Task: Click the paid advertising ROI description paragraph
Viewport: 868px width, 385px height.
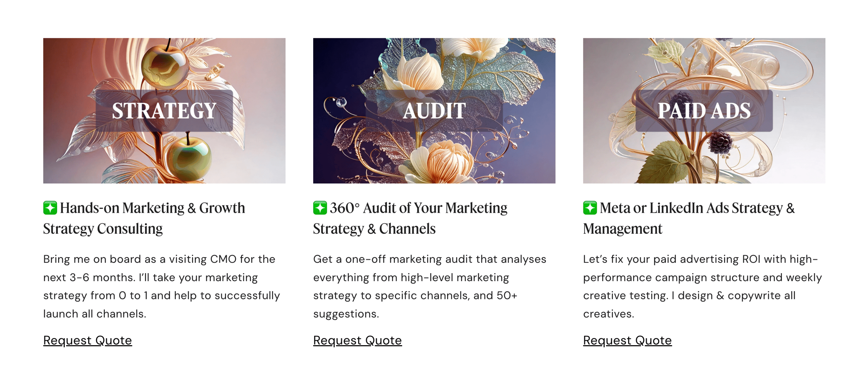Action: [x=702, y=286]
